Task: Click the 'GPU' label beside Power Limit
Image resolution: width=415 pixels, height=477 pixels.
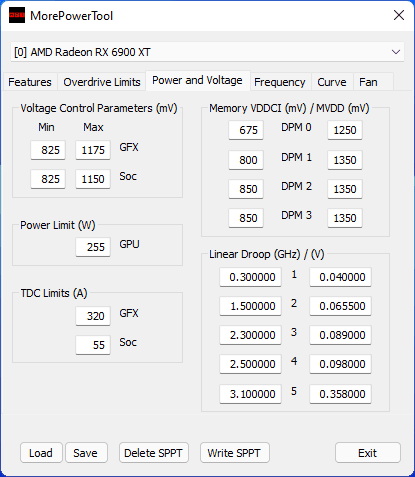Action: tap(129, 244)
